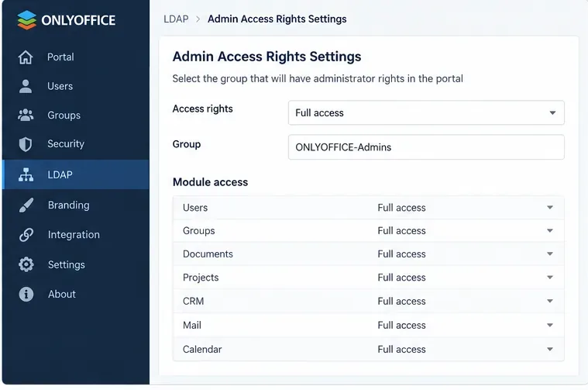Image resolution: width=588 pixels, height=390 pixels.
Task: Click the CRM module row label
Action: (193, 301)
